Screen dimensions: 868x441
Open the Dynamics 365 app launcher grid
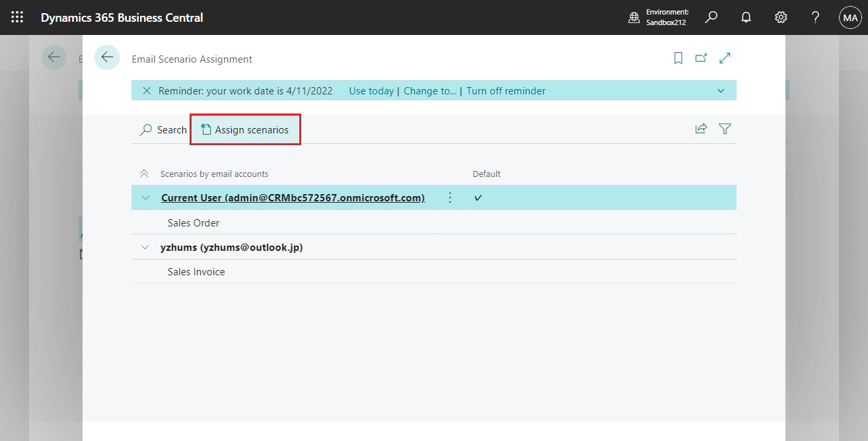pos(17,17)
